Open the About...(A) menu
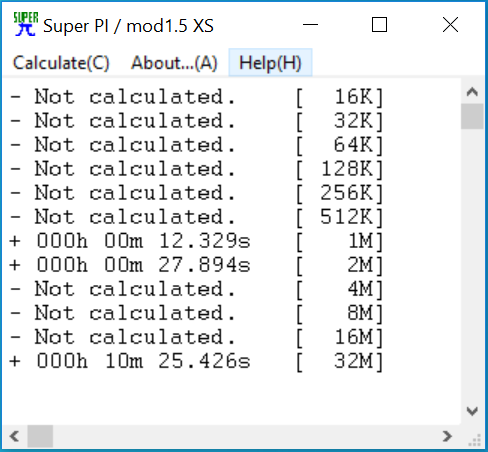Viewport: 488px width, 452px height. click(174, 63)
